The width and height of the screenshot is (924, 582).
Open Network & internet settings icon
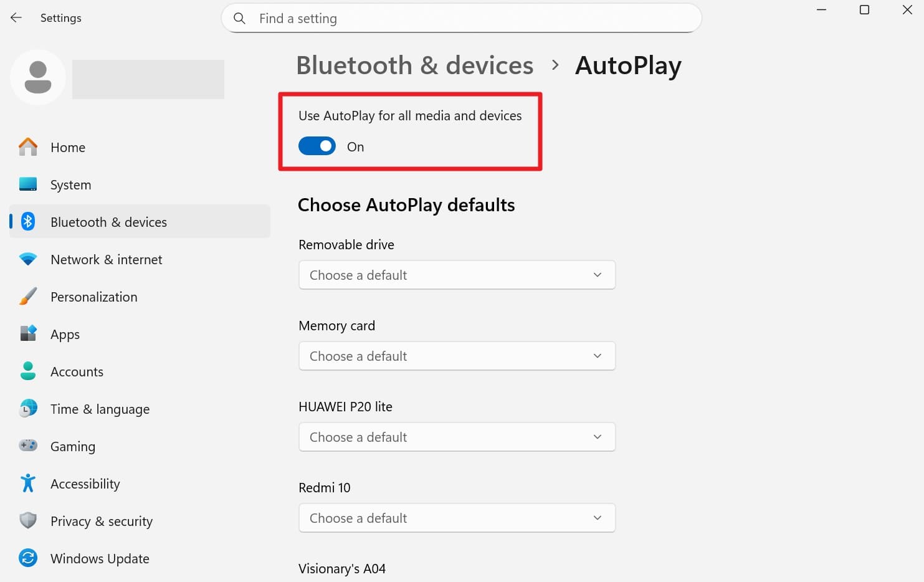[x=27, y=259]
